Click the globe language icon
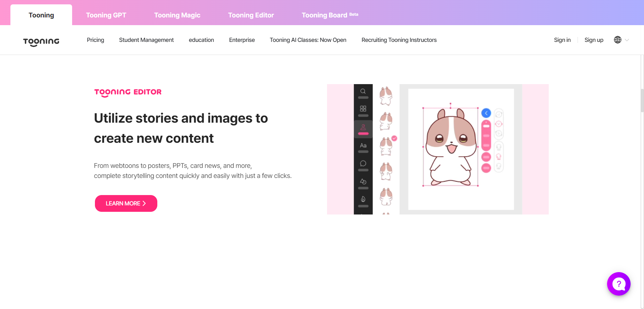644x309 pixels. tap(618, 40)
